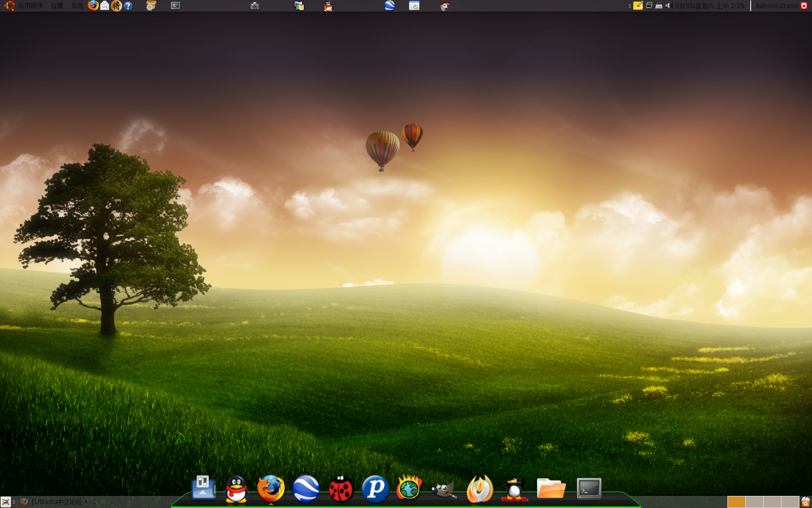The height and width of the screenshot is (508, 812).
Task: Launch Firefox from the top panel
Action: (93, 6)
